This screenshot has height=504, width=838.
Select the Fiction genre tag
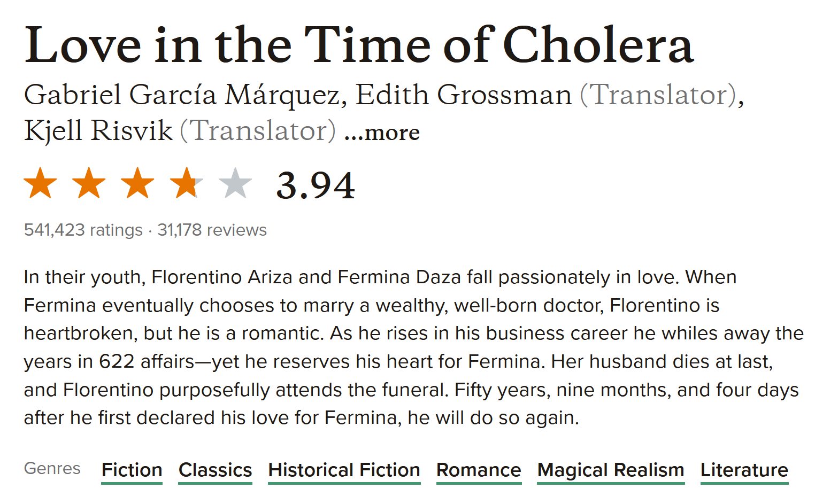[x=132, y=470]
